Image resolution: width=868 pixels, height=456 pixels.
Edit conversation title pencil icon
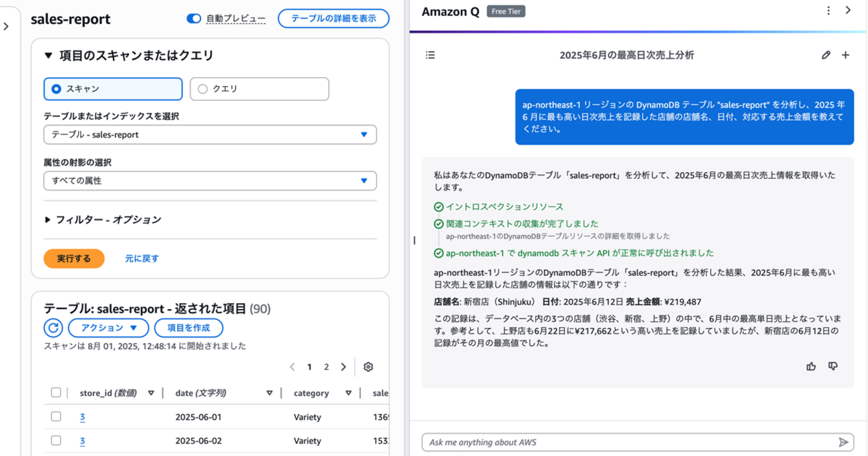click(x=826, y=55)
